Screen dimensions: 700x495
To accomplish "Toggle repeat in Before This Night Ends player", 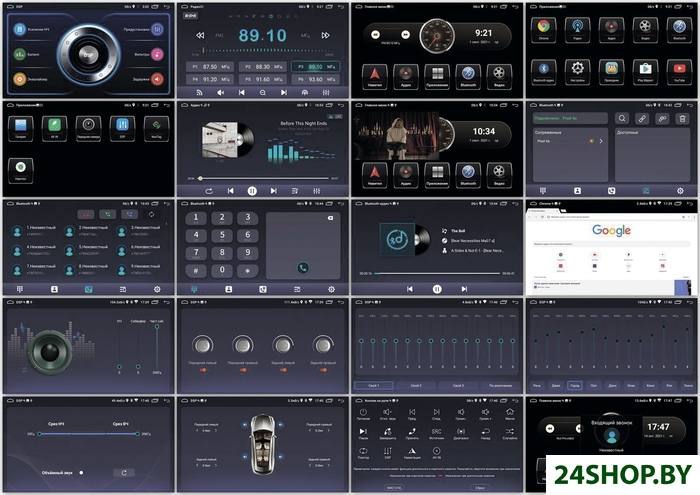I will pos(208,190).
